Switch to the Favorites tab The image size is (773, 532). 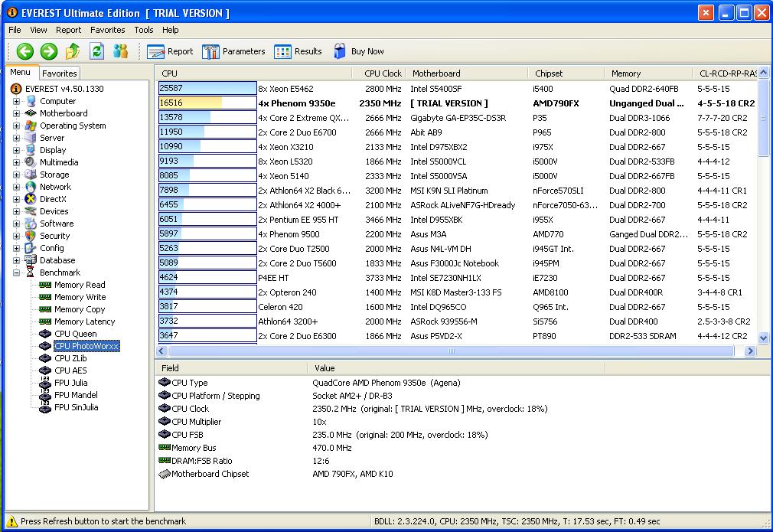click(59, 73)
